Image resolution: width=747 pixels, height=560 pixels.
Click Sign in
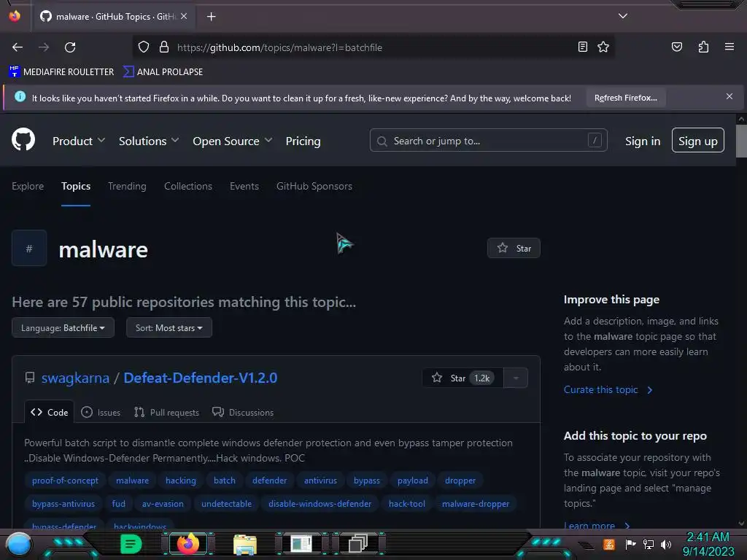[642, 141]
